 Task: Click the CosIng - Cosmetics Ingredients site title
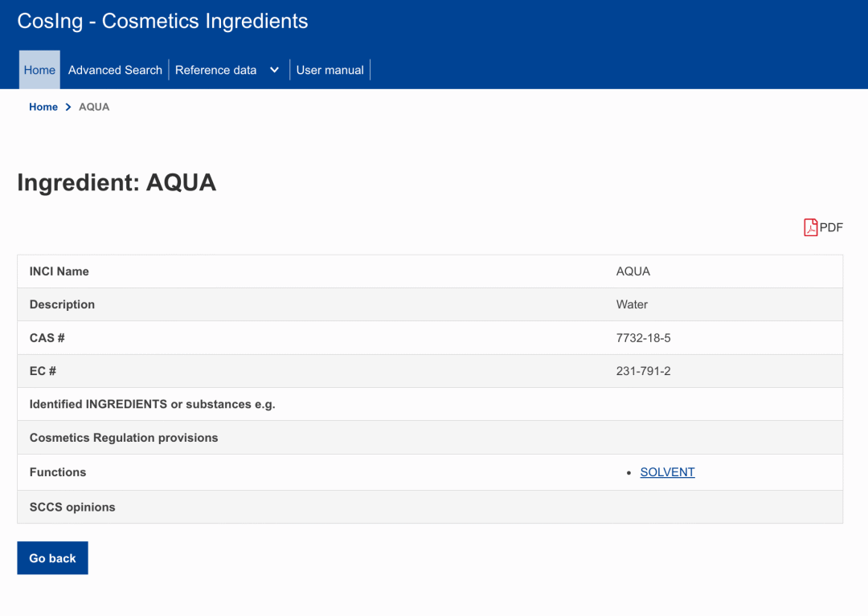(x=162, y=21)
